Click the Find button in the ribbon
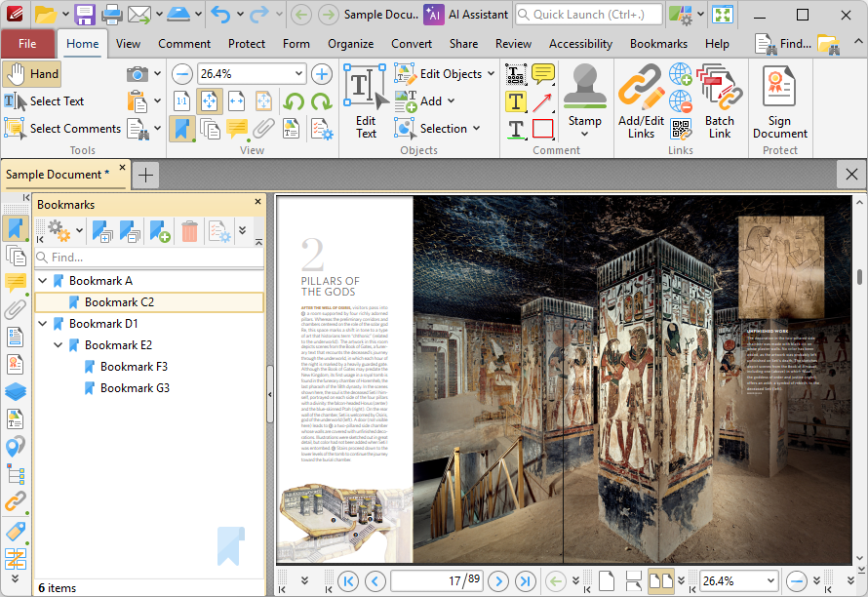This screenshot has width=868, height=597. pyautogui.click(x=783, y=44)
